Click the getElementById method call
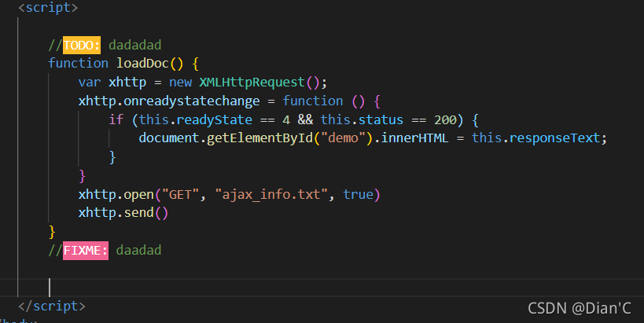644x323 pixels. point(259,138)
